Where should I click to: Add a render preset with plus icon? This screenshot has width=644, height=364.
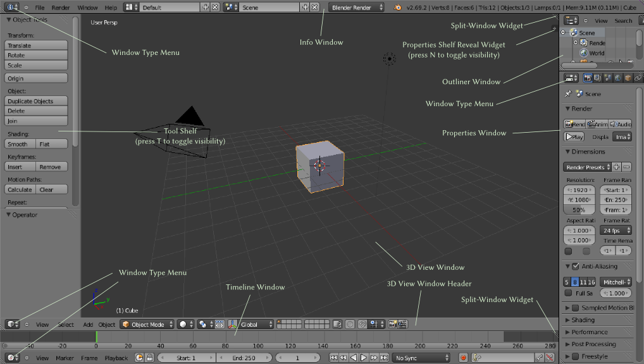tap(617, 167)
